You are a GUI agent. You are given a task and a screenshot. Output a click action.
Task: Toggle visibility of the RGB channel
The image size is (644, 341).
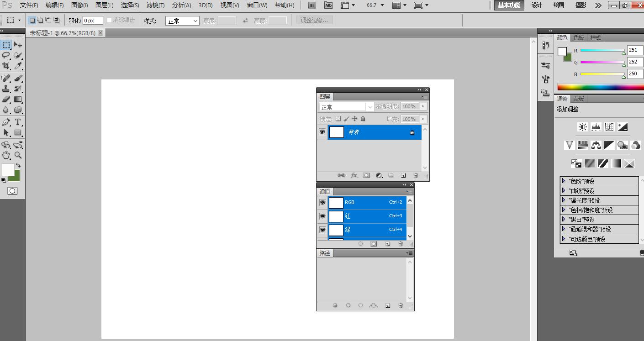click(x=322, y=202)
